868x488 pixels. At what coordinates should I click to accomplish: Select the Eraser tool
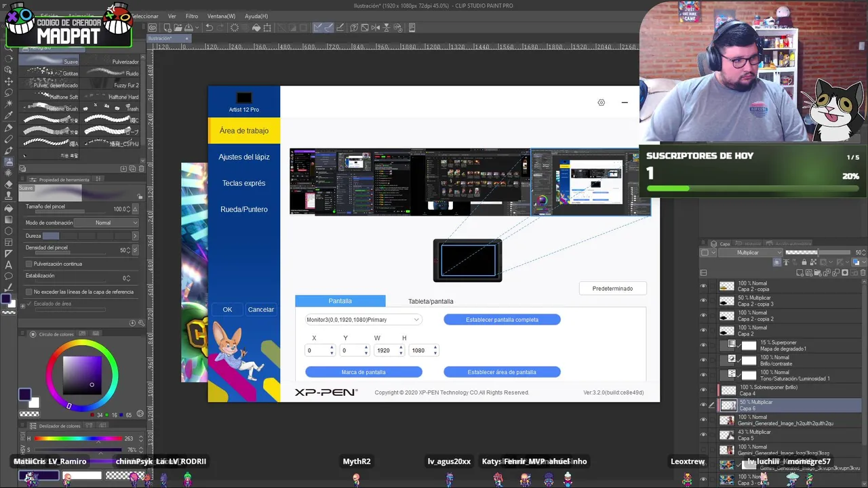pyautogui.click(x=8, y=185)
